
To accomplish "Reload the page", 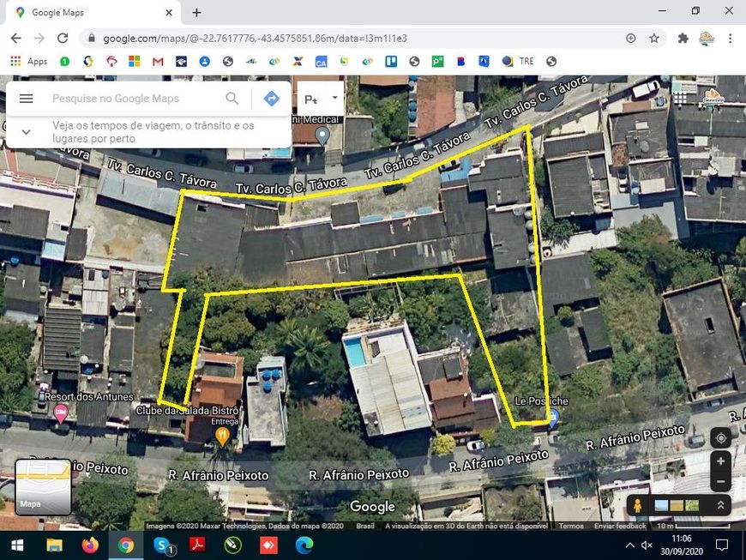I will coord(63,38).
